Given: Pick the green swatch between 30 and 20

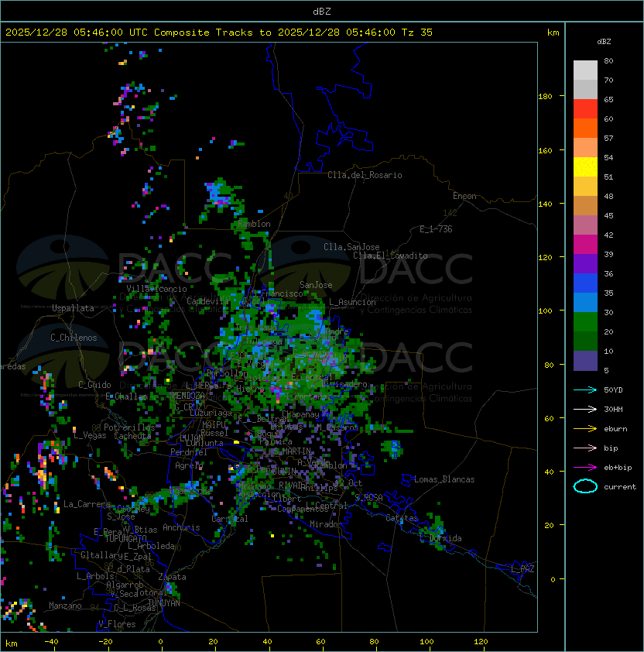Looking at the screenshot, I should click(585, 322).
